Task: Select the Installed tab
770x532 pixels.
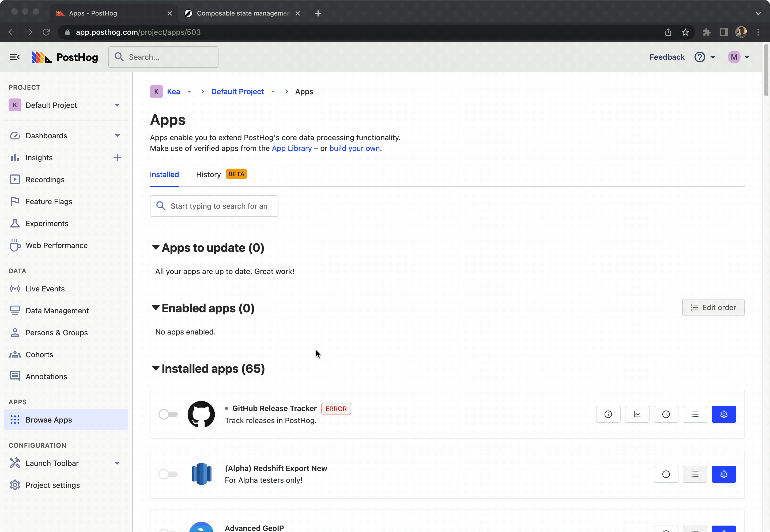Action: [x=164, y=174]
